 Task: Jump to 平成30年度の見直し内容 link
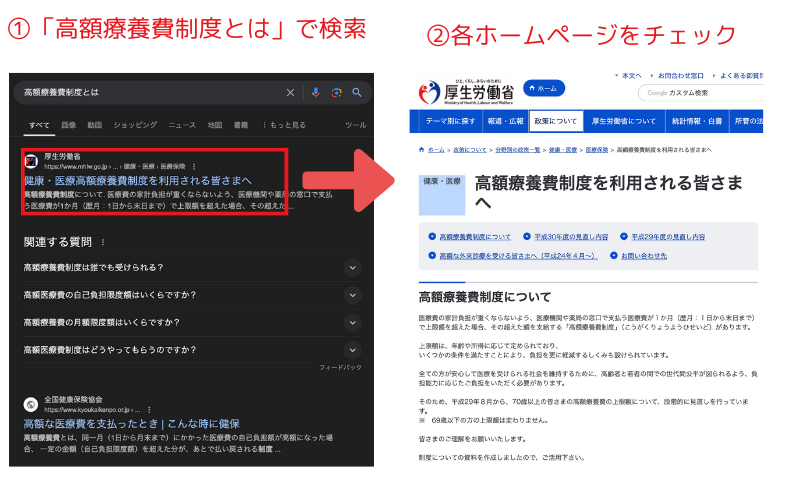[571, 237]
